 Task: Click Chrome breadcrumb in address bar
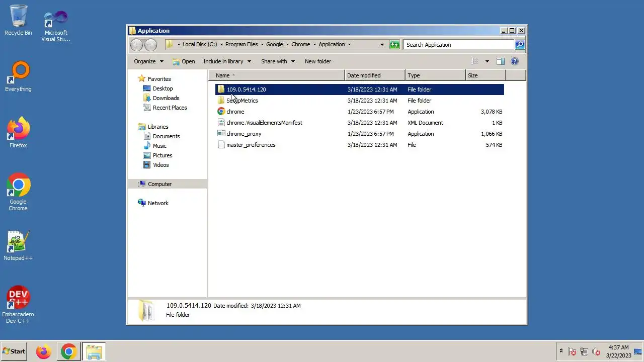click(301, 45)
